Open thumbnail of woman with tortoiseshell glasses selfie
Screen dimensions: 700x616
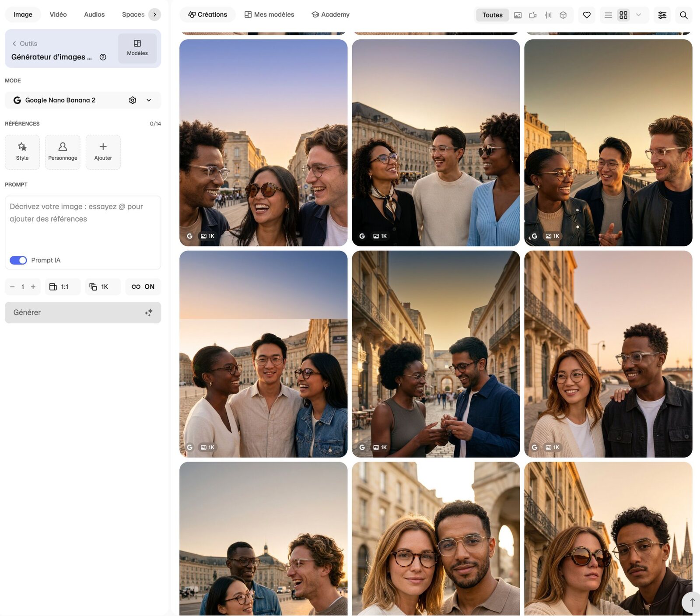[436, 539]
